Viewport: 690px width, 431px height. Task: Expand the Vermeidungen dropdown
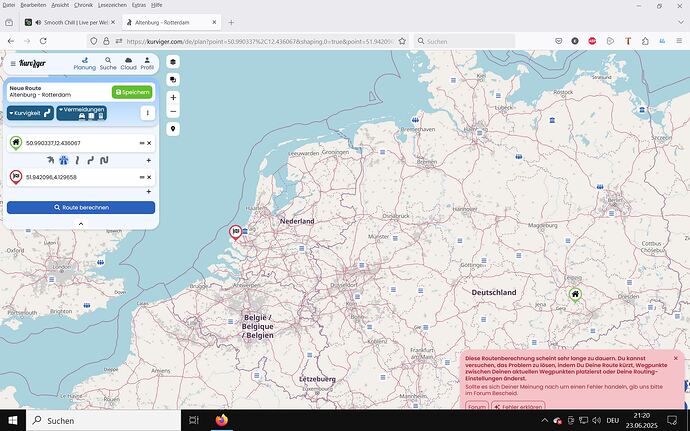[81, 113]
